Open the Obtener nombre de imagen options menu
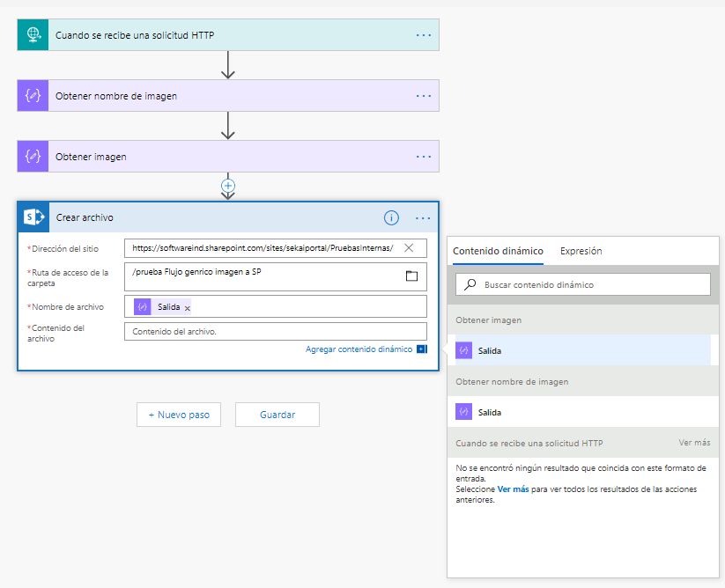This screenshot has width=725, height=588. point(424,96)
